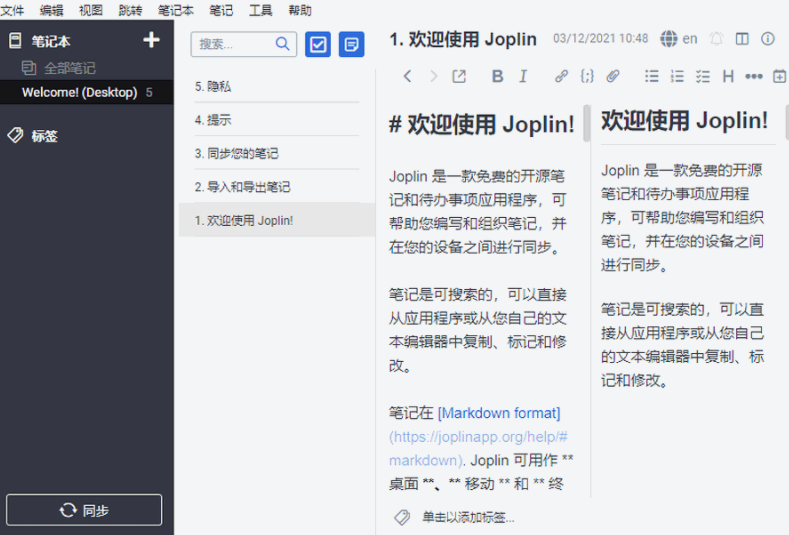Expand the 标签 tags section in sidebar
Viewport: 789px width, 535px height.
43,135
